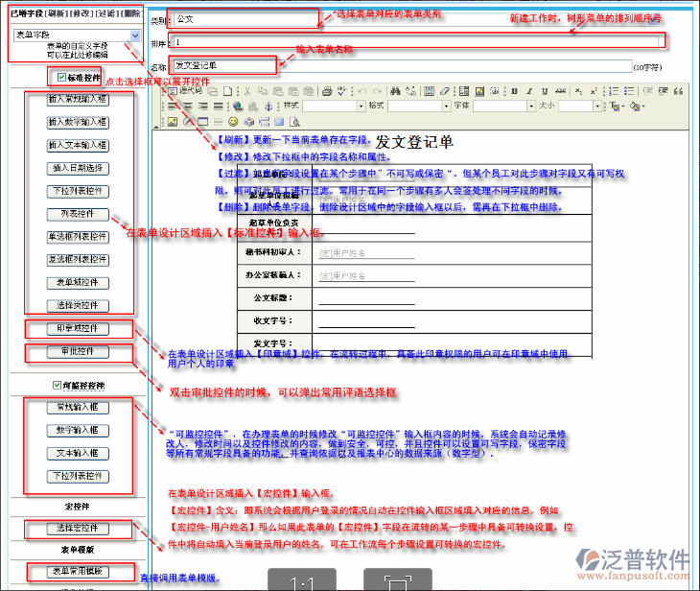Click the 排序 order input field
Viewport: 700px width, 591px height.
[416, 42]
